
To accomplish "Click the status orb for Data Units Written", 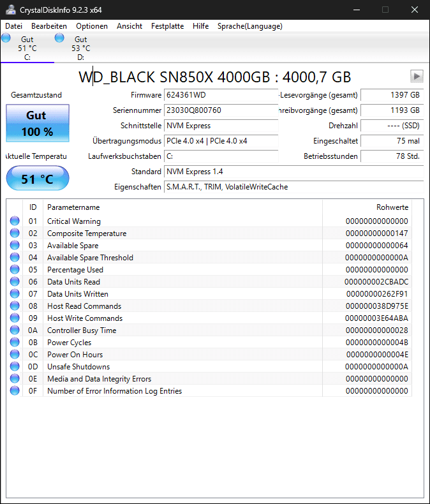I will pos(15,293).
